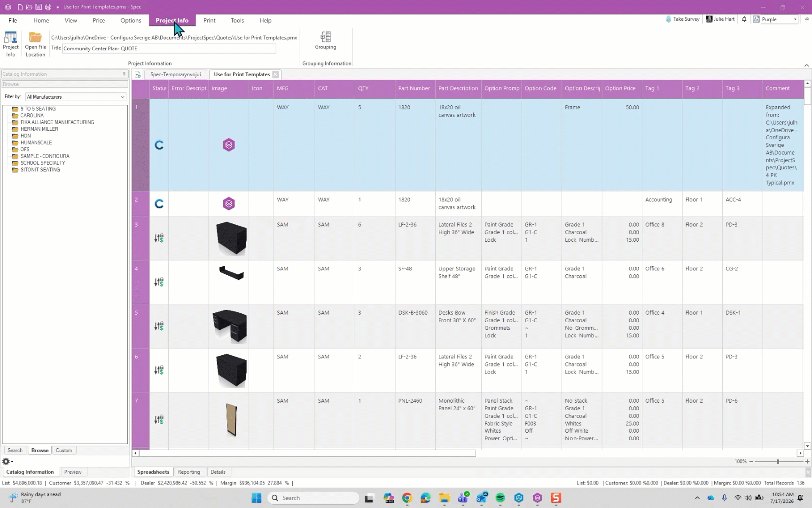Select row 5 via its row number
Image resolution: width=812 pixels, height=508 pixels.
point(141,326)
